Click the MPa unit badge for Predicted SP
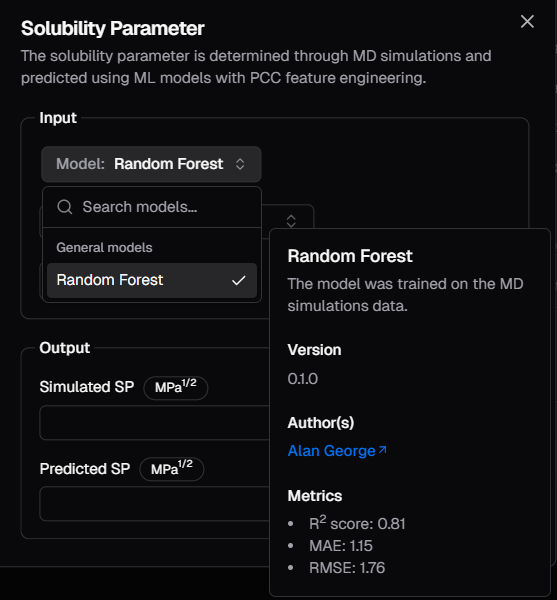 tap(172, 469)
